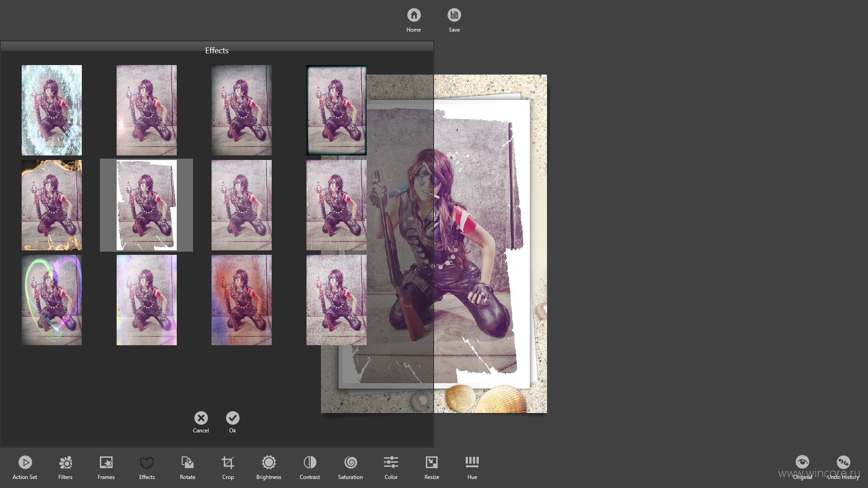Viewport: 868px width, 488px height.
Task: Open Undo History
Action: point(843,467)
